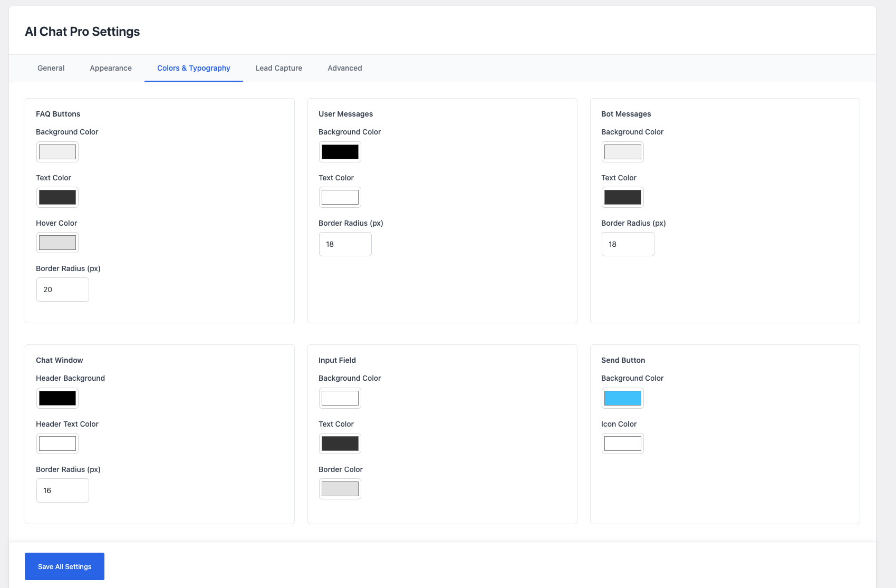Open the Chat Window header background picker
The width and height of the screenshot is (896, 588).
pyautogui.click(x=57, y=398)
